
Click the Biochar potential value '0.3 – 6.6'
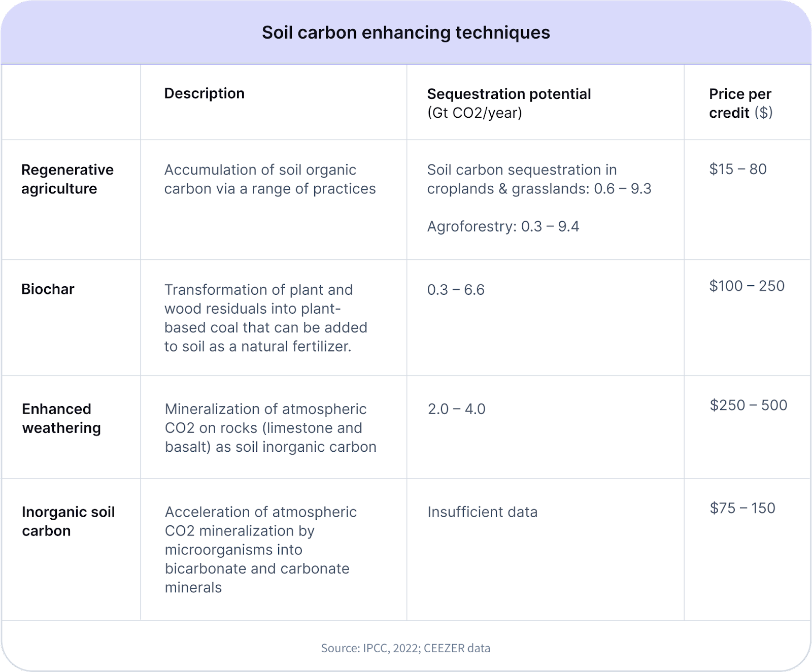(x=456, y=290)
